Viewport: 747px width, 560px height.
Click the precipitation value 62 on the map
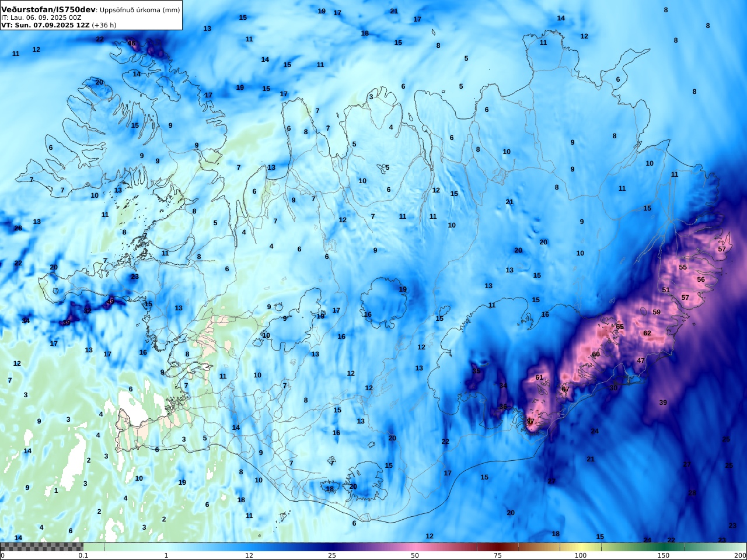pyautogui.click(x=647, y=333)
